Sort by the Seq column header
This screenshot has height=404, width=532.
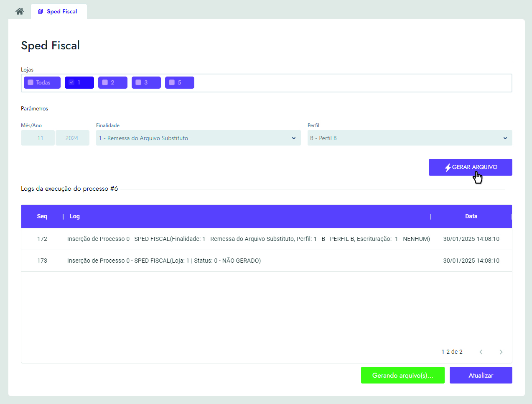click(x=42, y=216)
